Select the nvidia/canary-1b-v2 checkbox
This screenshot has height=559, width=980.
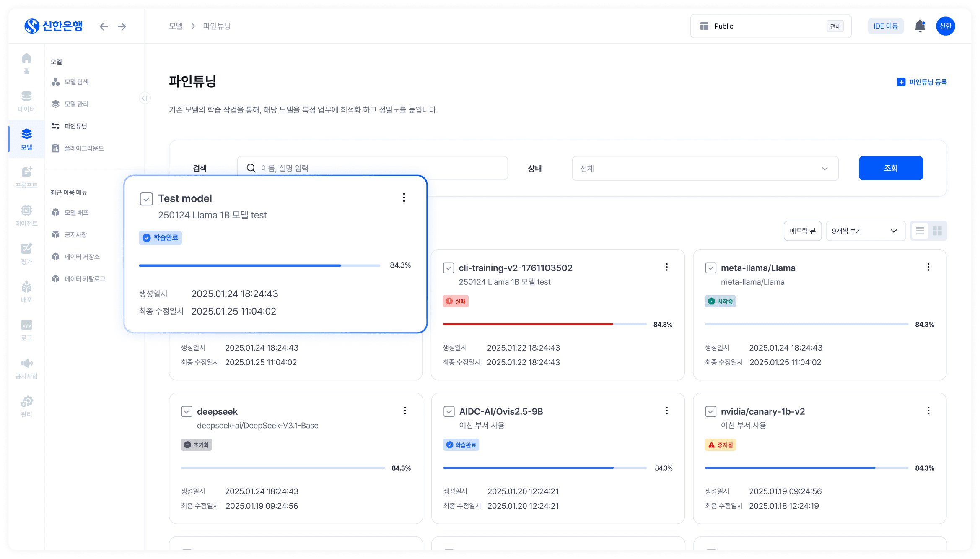pos(710,411)
